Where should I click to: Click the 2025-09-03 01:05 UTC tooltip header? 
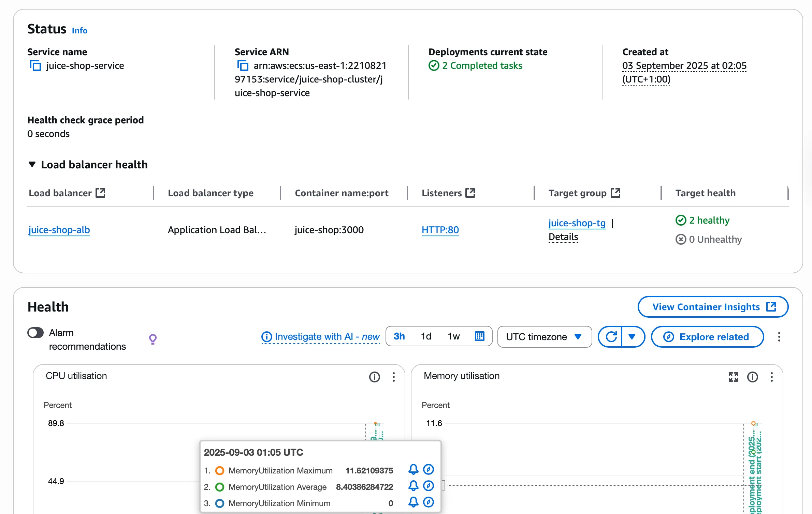point(253,452)
